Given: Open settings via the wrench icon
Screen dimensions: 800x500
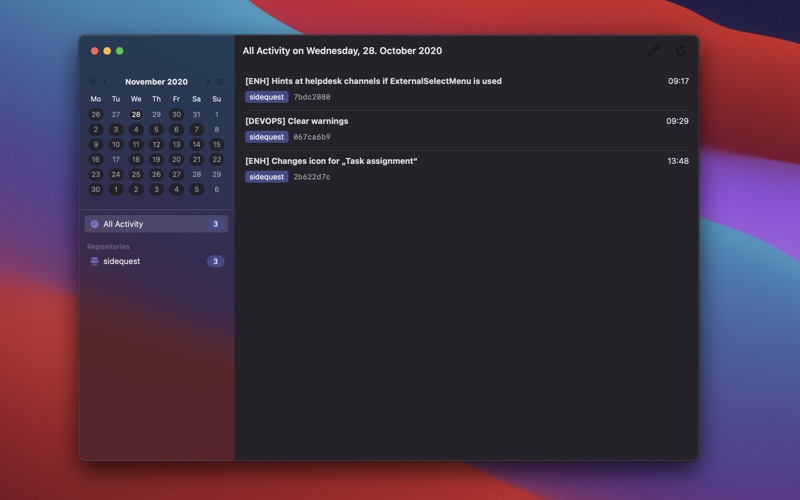Looking at the screenshot, I should click(654, 51).
